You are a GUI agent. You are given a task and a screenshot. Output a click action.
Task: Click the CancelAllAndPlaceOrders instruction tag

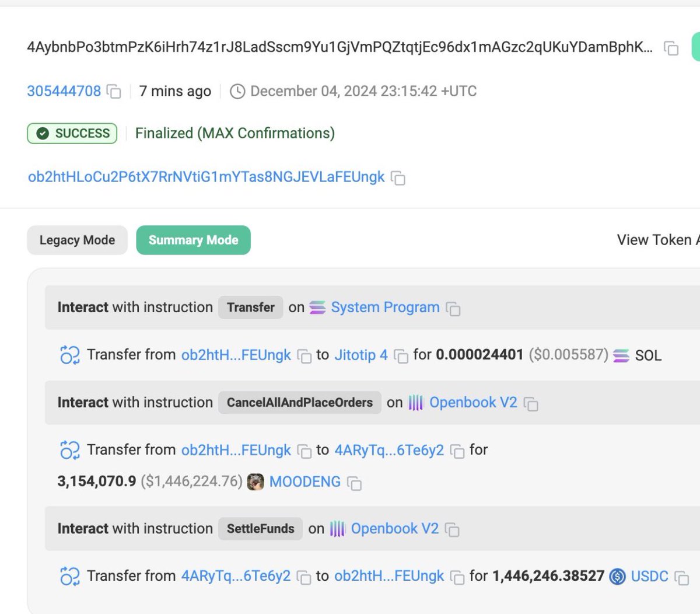tap(300, 402)
